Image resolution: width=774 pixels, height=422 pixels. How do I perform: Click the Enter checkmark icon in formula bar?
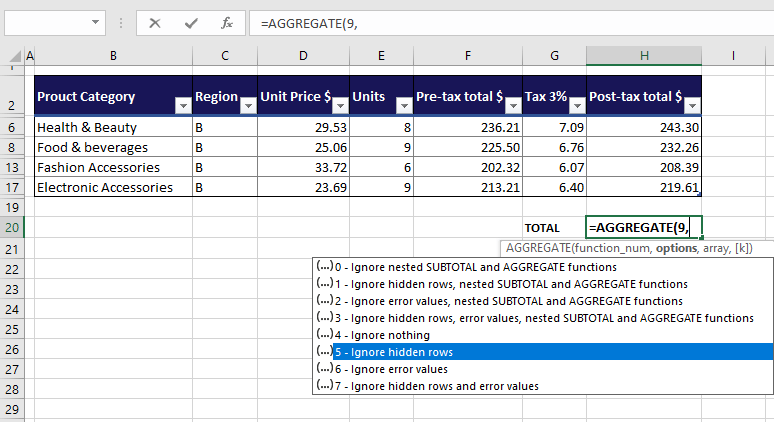tap(191, 22)
